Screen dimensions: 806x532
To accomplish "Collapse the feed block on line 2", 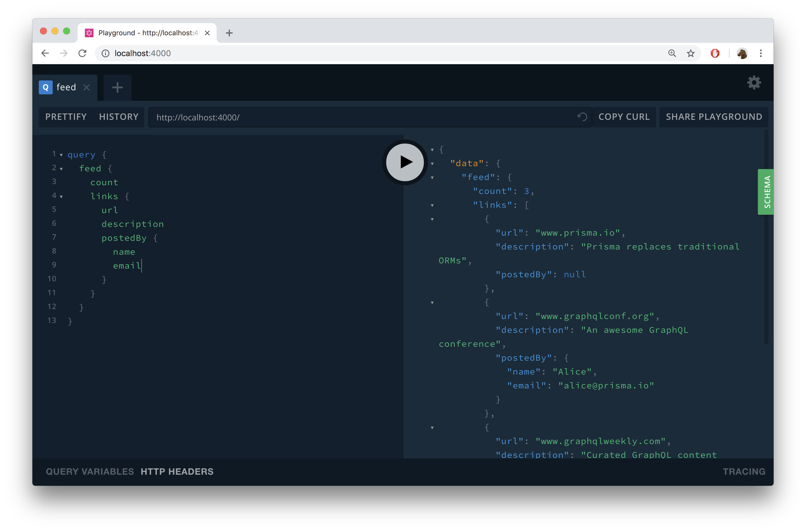I will click(61, 169).
